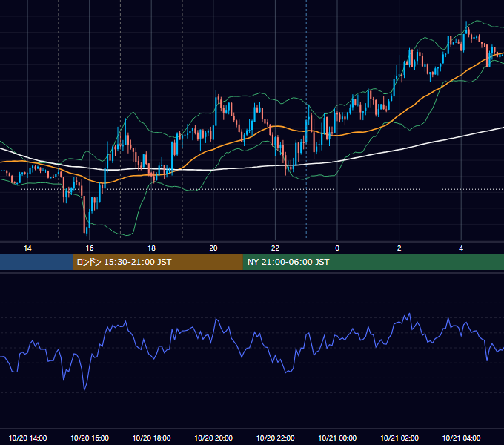Image resolution: width=504 pixels, height=445 pixels.
Task: Click the 2 hour axis label
Action: [399, 248]
